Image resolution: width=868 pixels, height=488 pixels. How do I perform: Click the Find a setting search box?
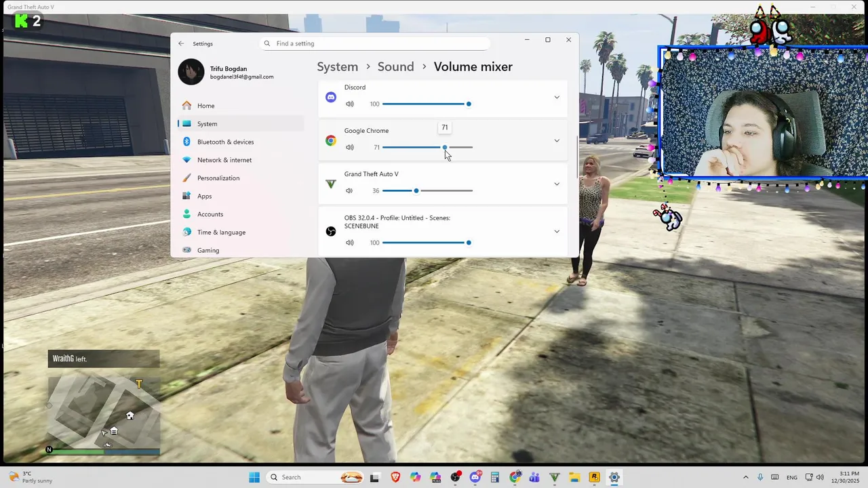374,43
